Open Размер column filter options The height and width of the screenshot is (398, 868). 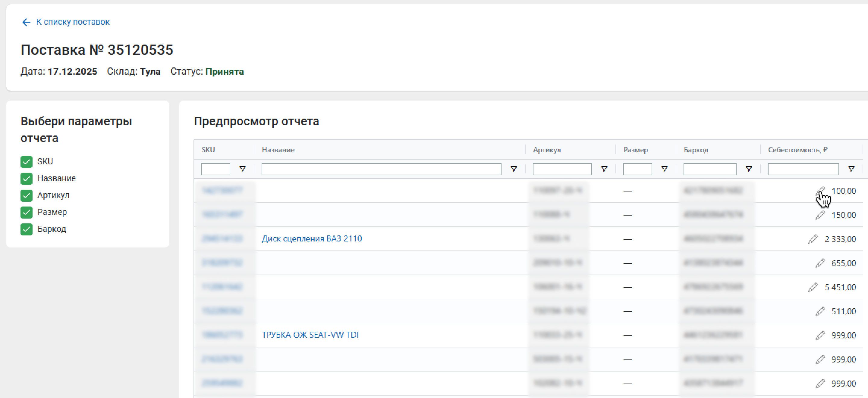[x=665, y=169]
